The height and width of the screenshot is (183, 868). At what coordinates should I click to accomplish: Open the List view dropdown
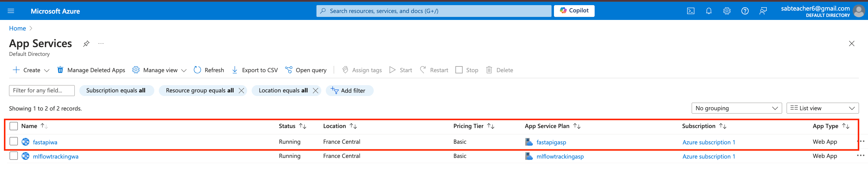point(822,108)
